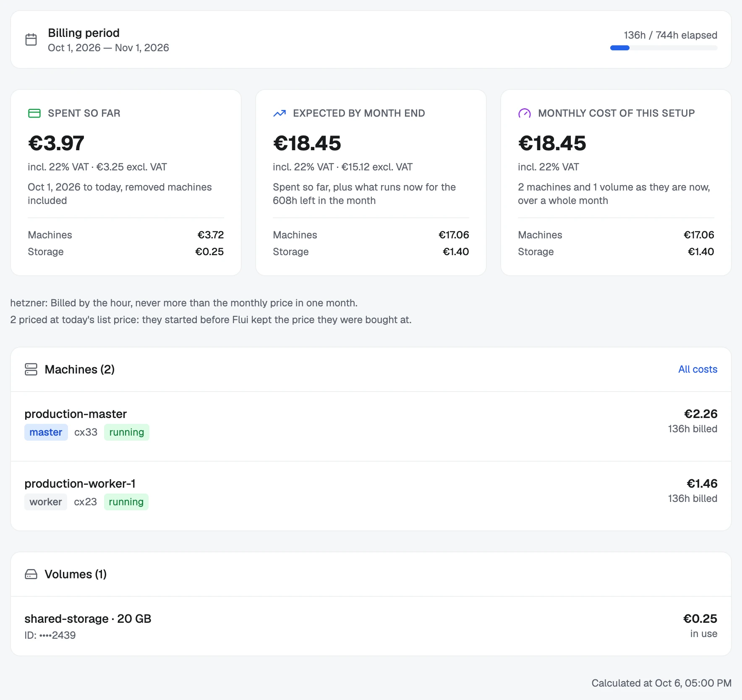The width and height of the screenshot is (742, 700).
Task: Click the €1.46 cost for production-worker-1
Action: (x=702, y=483)
